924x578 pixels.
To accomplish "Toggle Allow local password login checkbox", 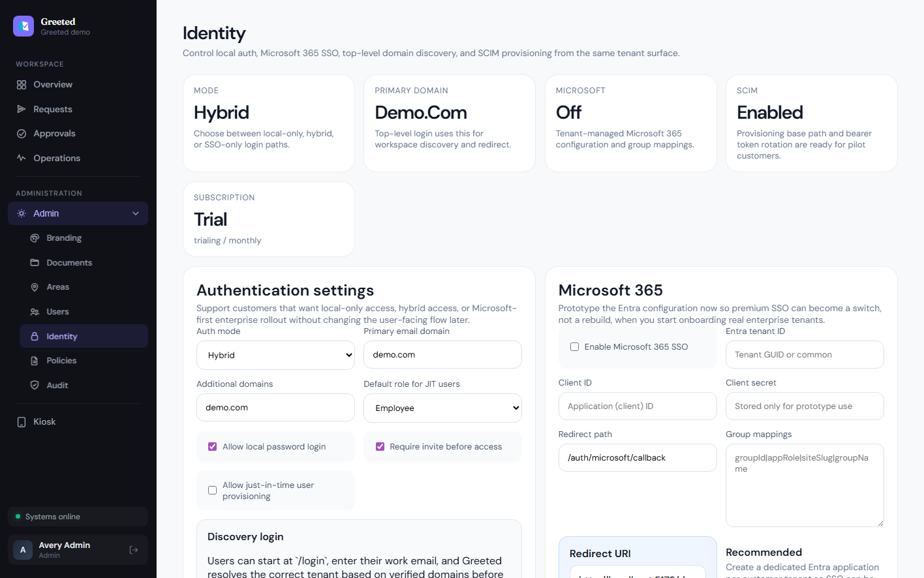I will [x=212, y=447].
